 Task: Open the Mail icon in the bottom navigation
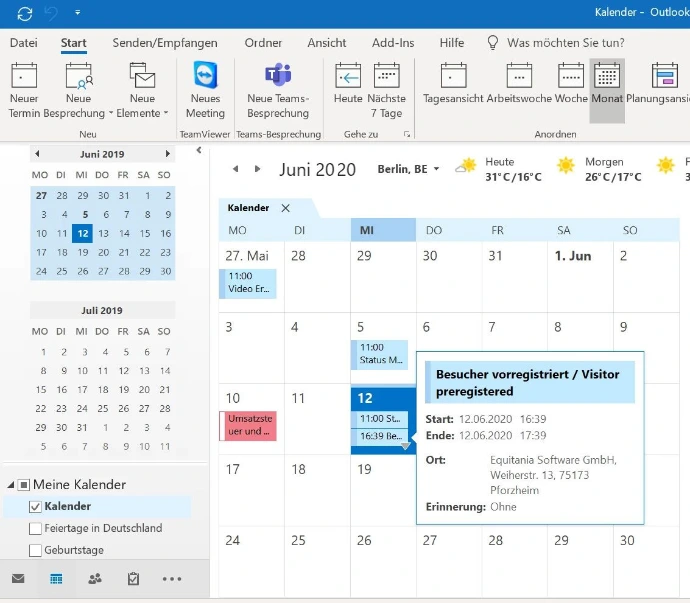tap(18, 579)
